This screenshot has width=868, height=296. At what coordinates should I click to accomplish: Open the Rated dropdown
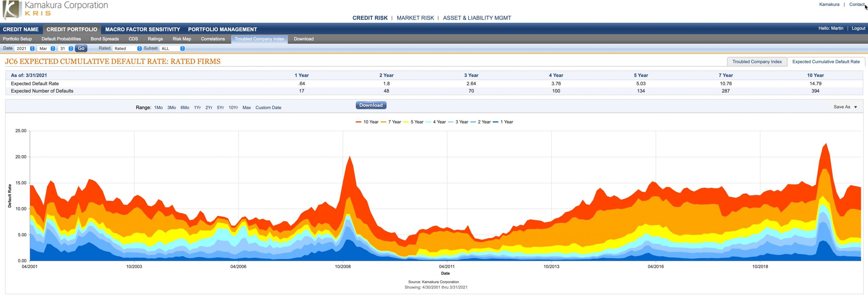127,48
